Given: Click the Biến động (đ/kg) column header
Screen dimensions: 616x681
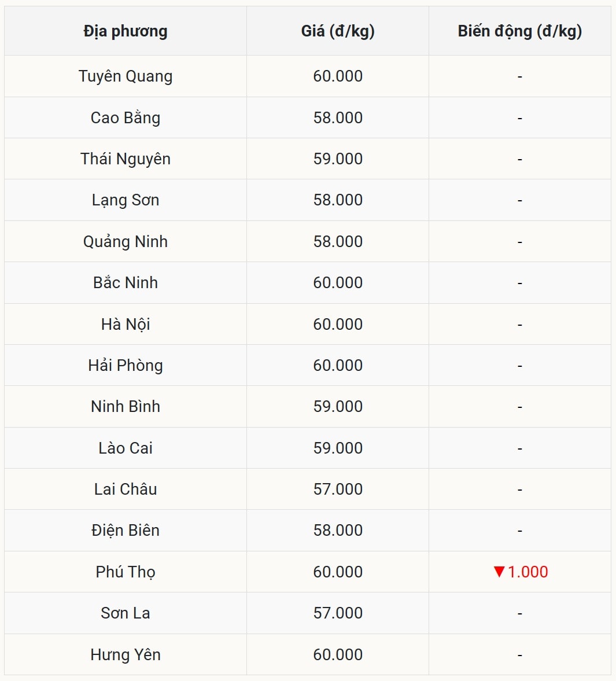Looking at the screenshot, I should 519,31.
